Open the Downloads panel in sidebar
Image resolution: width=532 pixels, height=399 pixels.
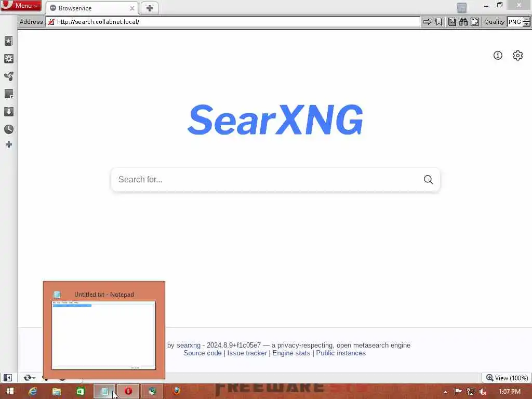pos(8,112)
